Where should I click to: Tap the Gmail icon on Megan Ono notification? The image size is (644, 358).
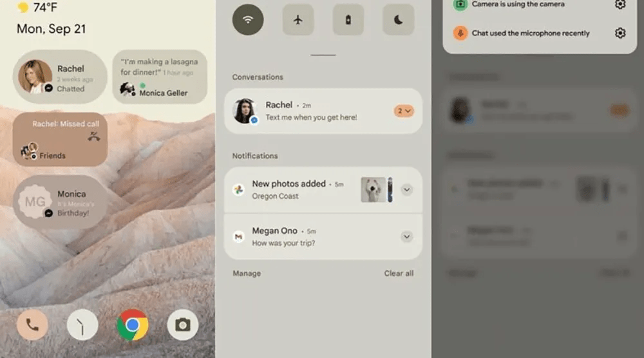pos(238,237)
